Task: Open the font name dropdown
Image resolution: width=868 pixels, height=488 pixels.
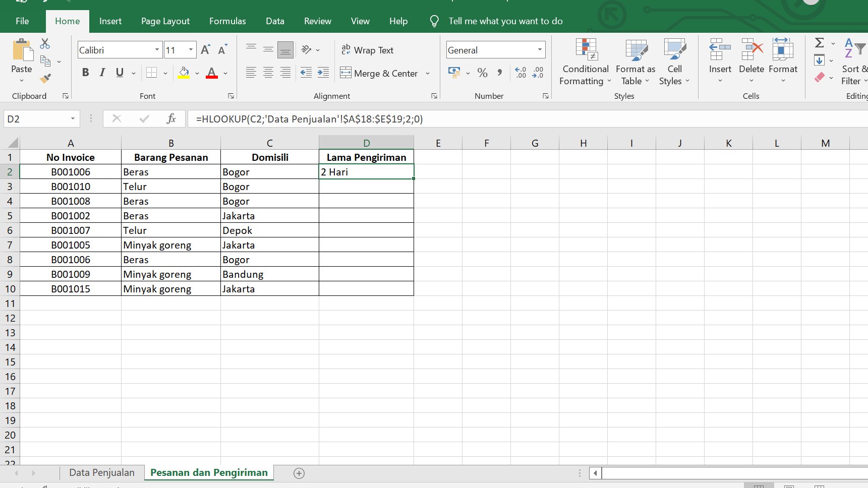Action: 157,49
